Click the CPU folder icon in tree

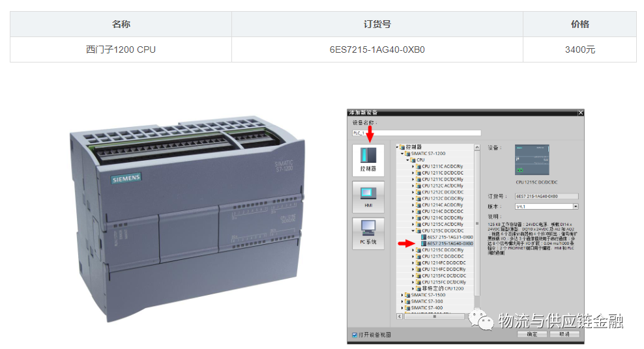413,160
